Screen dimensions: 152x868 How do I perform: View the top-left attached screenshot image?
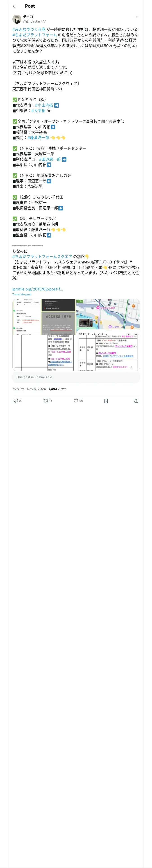(27, 316)
